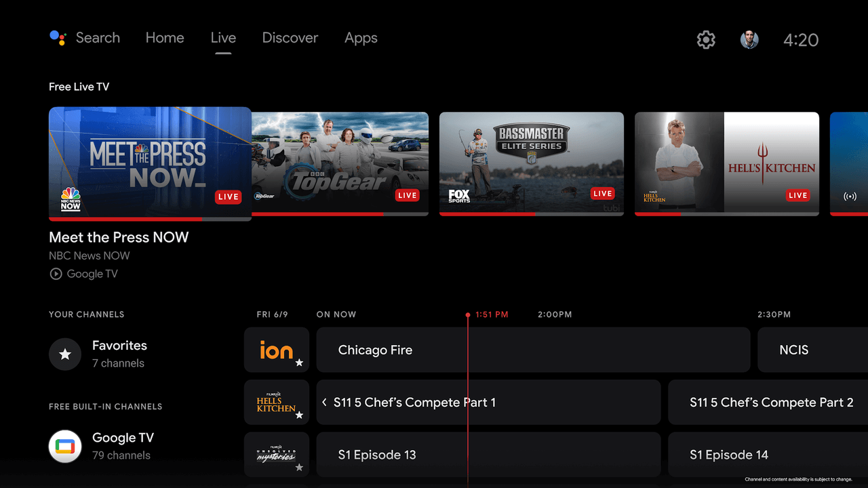Open the settings gear
The image size is (868, 488).
click(x=705, y=40)
